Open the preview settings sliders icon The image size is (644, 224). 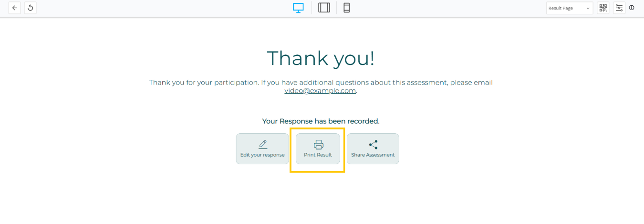tap(619, 8)
